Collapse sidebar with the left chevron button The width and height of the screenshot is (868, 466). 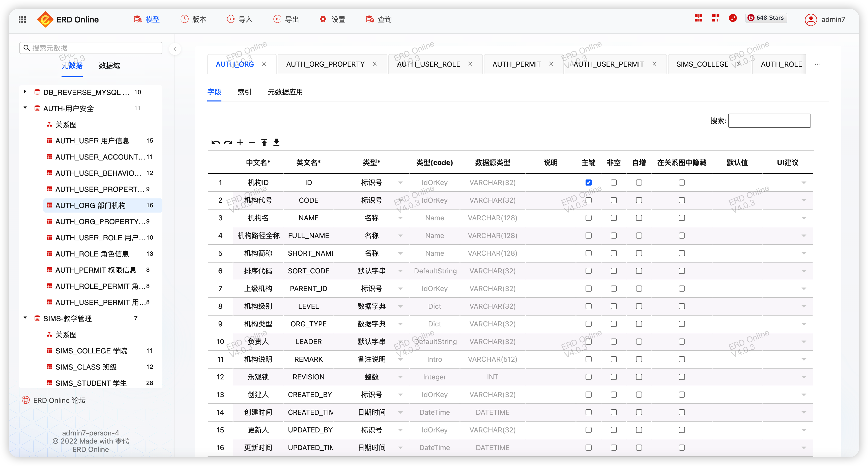pyautogui.click(x=175, y=49)
